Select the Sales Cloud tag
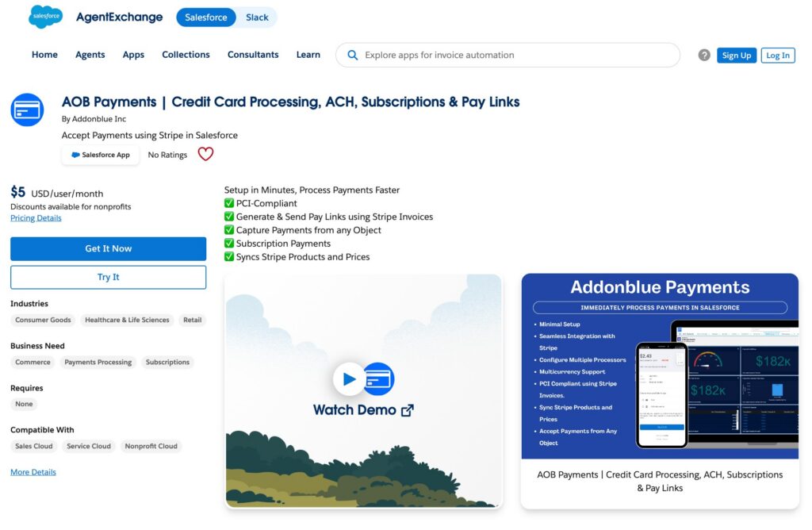 tap(33, 446)
